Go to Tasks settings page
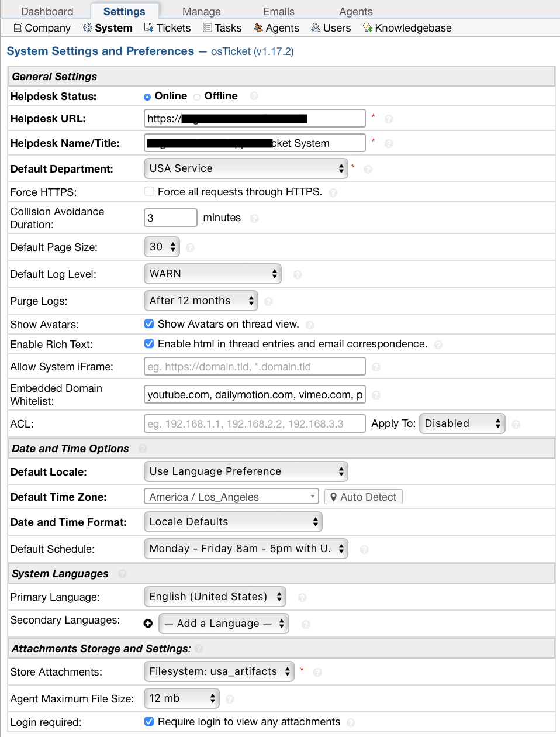The image size is (560, 737). tap(222, 28)
